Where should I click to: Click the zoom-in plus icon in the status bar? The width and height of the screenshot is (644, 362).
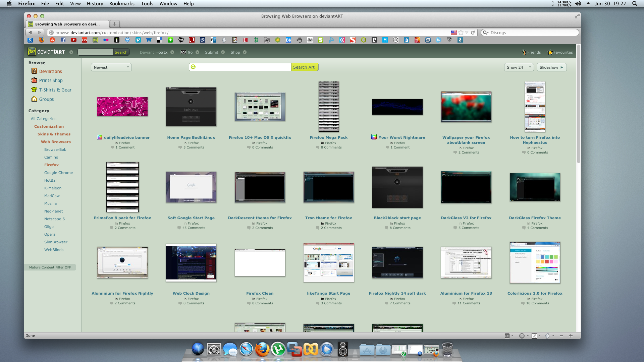[571, 336]
